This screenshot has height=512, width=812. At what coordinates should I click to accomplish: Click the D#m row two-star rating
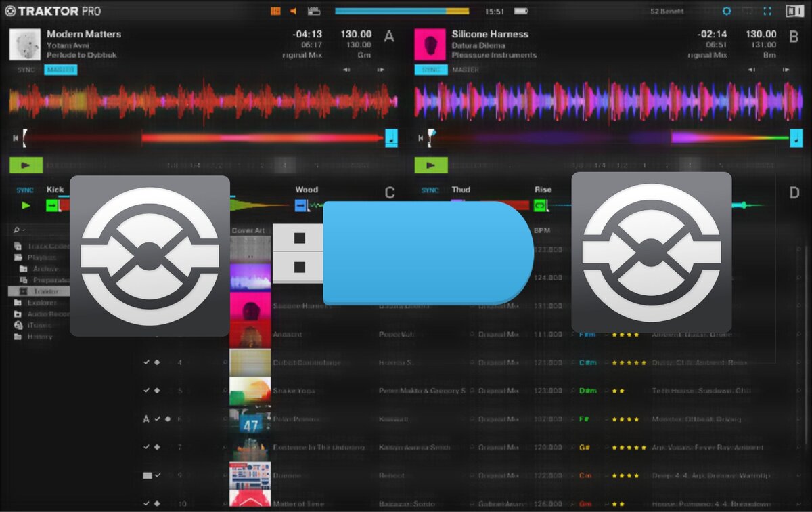coord(618,391)
